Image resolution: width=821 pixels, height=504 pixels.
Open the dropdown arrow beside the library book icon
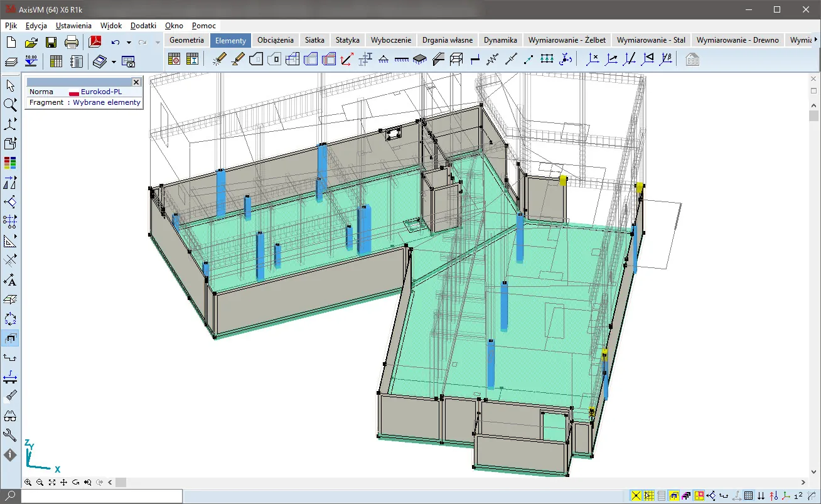(114, 62)
